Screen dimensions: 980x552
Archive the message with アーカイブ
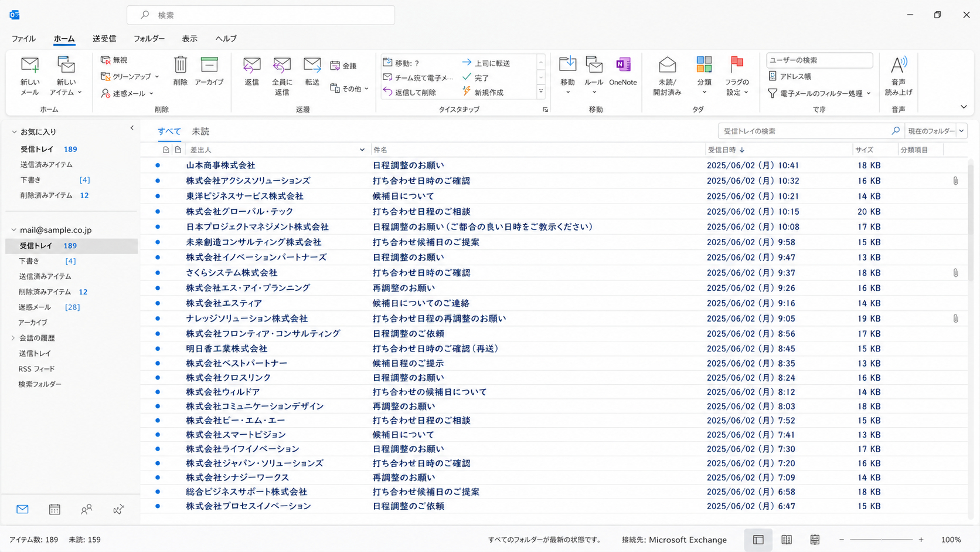coord(209,72)
